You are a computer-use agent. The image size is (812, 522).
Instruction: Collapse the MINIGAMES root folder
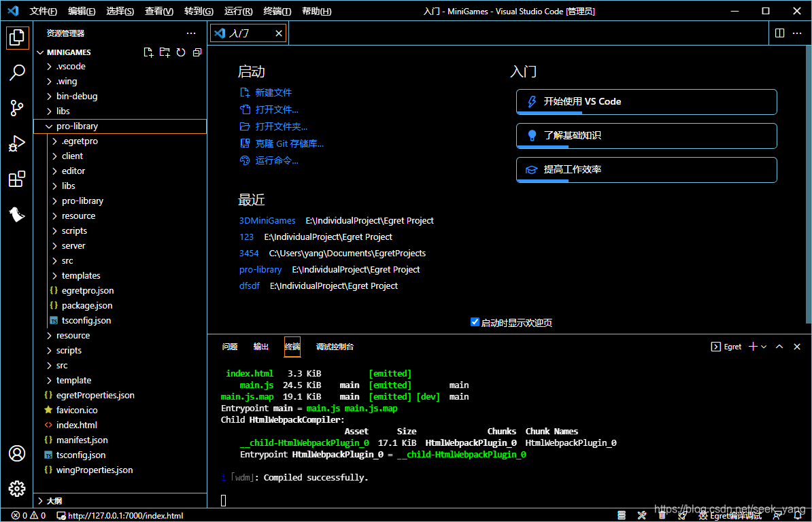40,52
